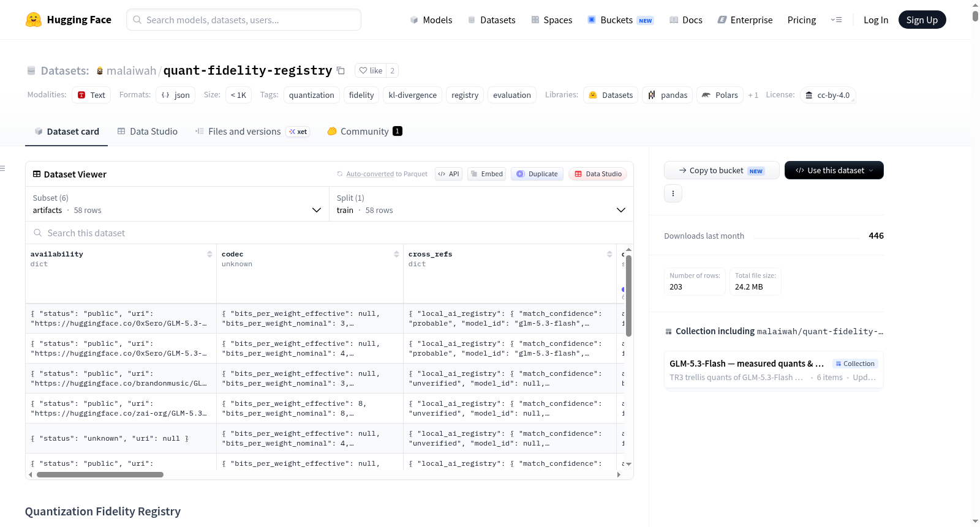Click the table scroll-up arrow
Viewport: 980px width, 527px height.
(628, 250)
